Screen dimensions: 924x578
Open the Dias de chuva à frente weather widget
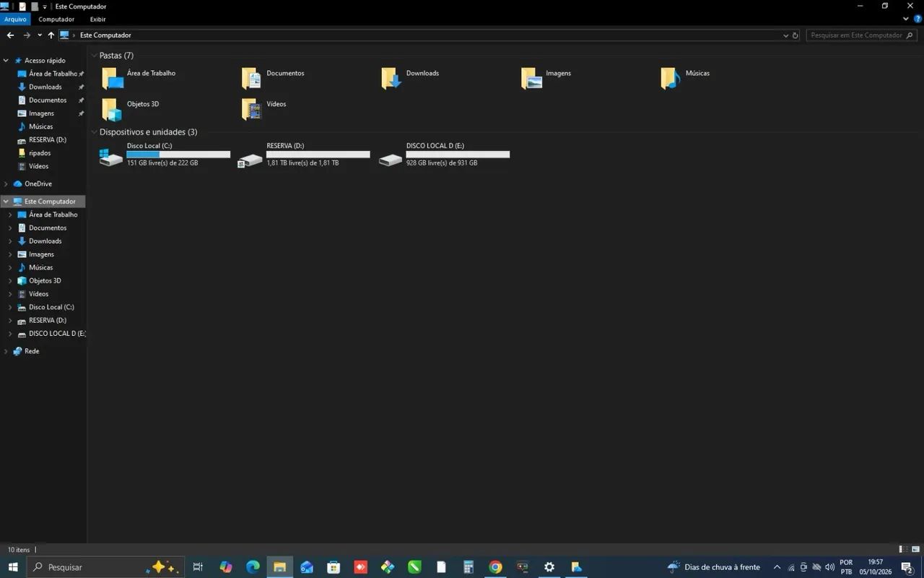point(714,567)
